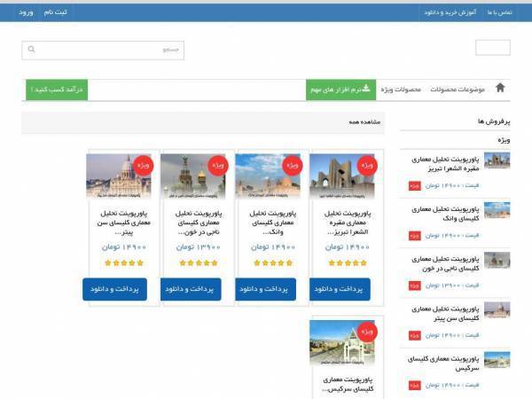
Task: Click sidebar red tag for کلیسای وانک
Action: (x=415, y=236)
